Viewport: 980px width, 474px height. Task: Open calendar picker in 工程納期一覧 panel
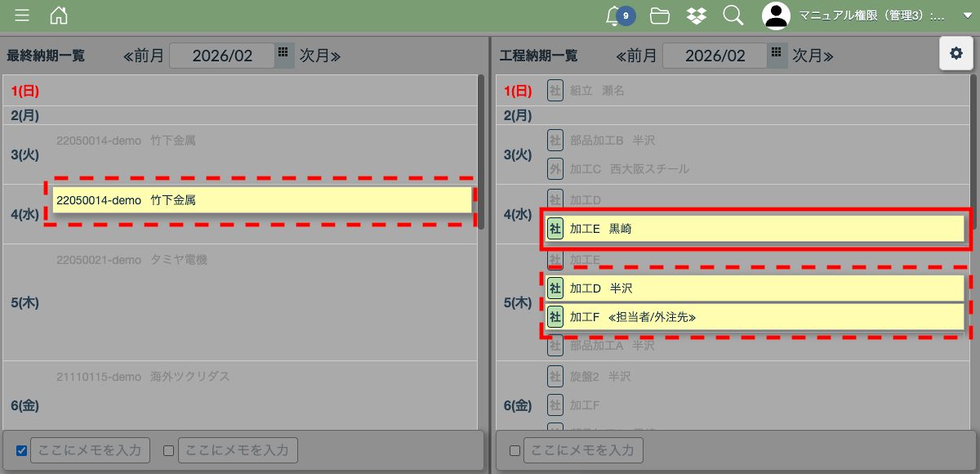point(777,54)
